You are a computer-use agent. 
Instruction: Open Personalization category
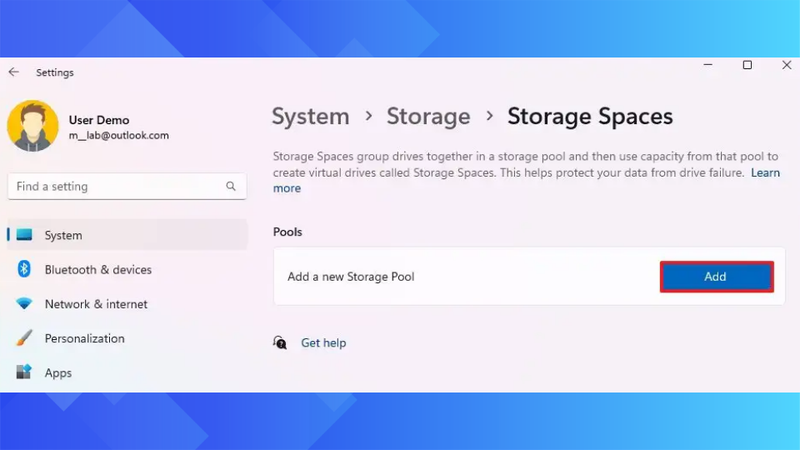[x=127, y=338]
